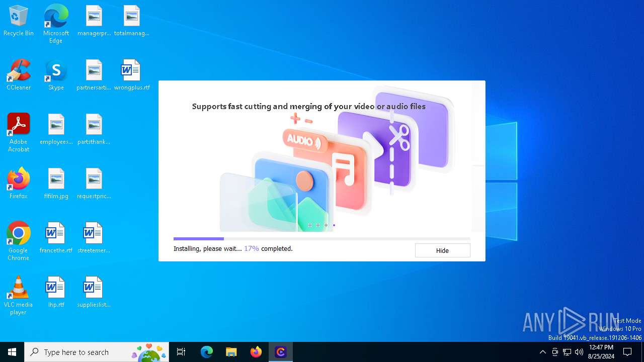644x362 pixels.
Task: Click the 'Installing, please wait...' status text
Action: tap(207, 249)
